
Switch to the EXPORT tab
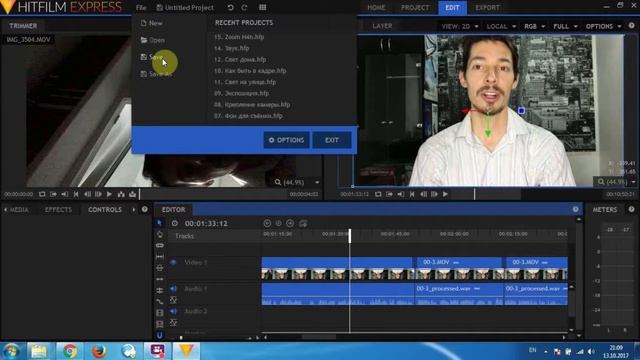487,8
